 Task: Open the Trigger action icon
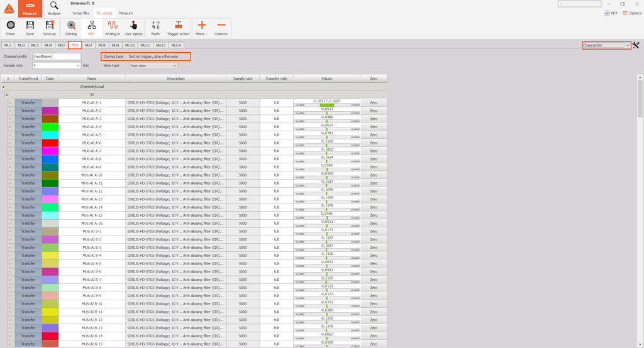pyautogui.click(x=178, y=28)
